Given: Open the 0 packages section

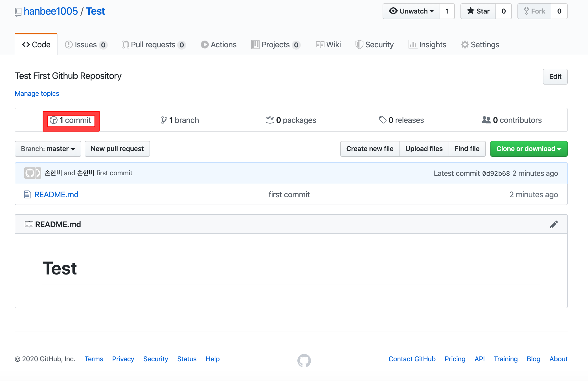Looking at the screenshot, I should click(x=291, y=120).
